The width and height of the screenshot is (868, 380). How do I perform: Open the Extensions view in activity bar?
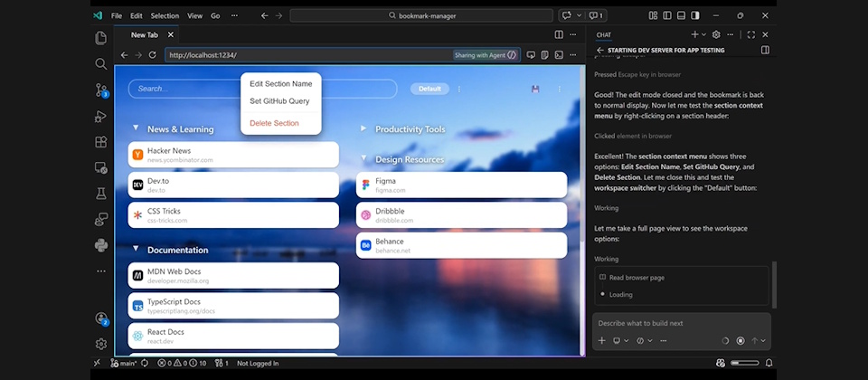coord(101,142)
